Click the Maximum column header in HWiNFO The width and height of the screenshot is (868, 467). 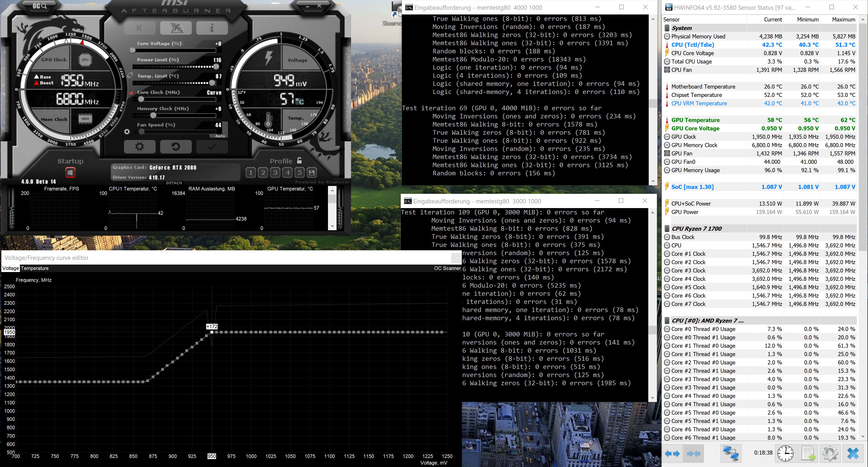pyautogui.click(x=838, y=19)
